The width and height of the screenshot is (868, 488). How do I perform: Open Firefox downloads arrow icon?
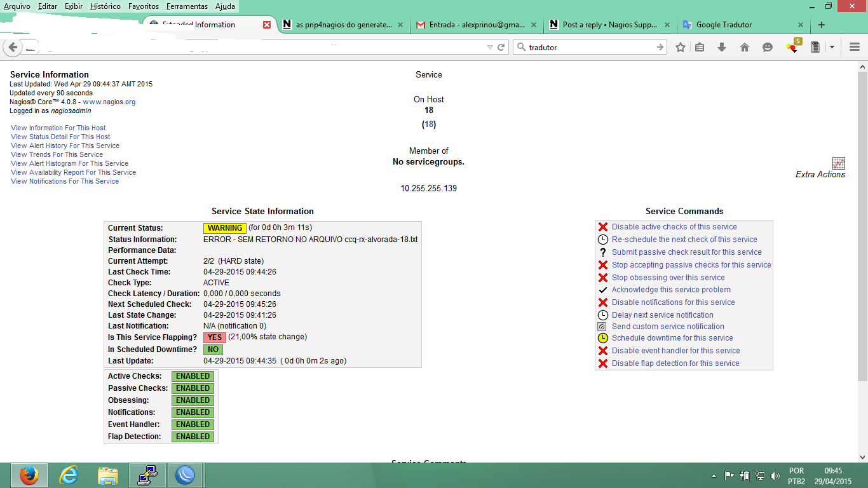pyautogui.click(x=722, y=47)
